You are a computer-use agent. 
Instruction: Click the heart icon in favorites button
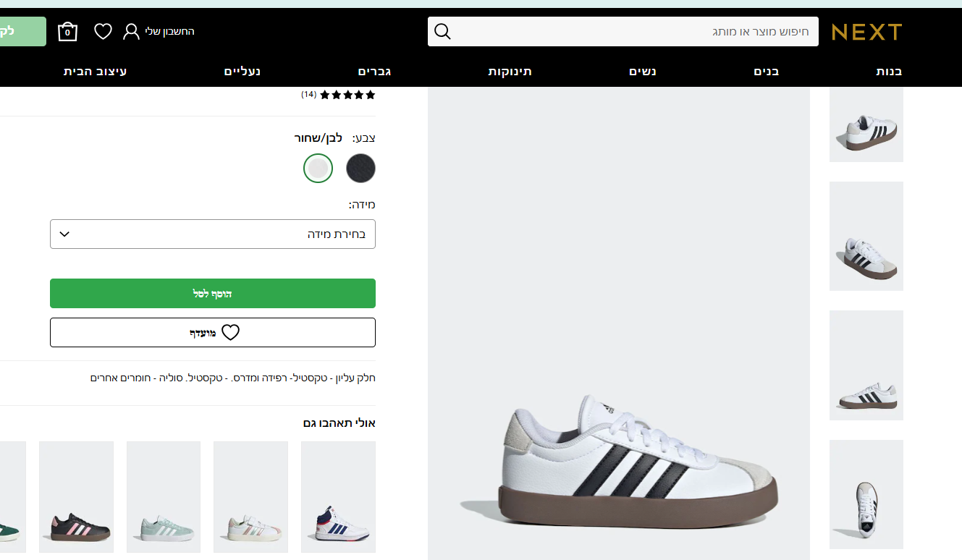[x=230, y=333]
